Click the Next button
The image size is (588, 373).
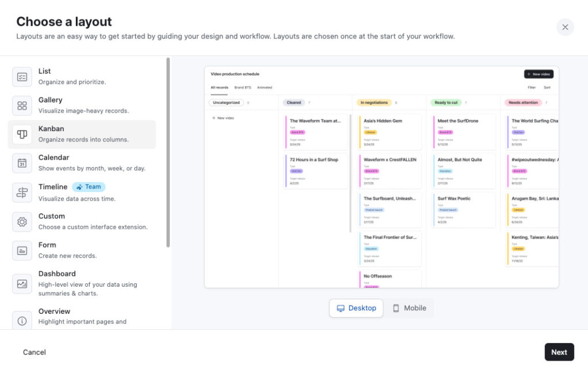(559, 352)
